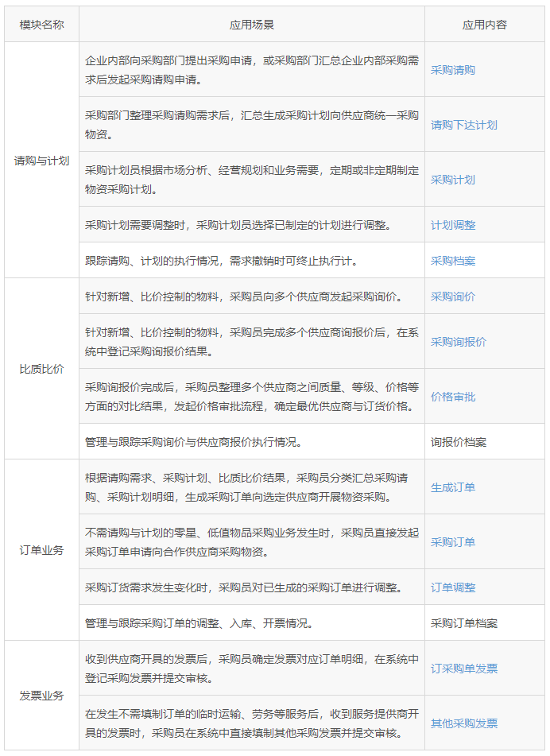The width and height of the screenshot is (550, 756).
Task: Click the text starting 采购询报价完成后
Action: 252,397
